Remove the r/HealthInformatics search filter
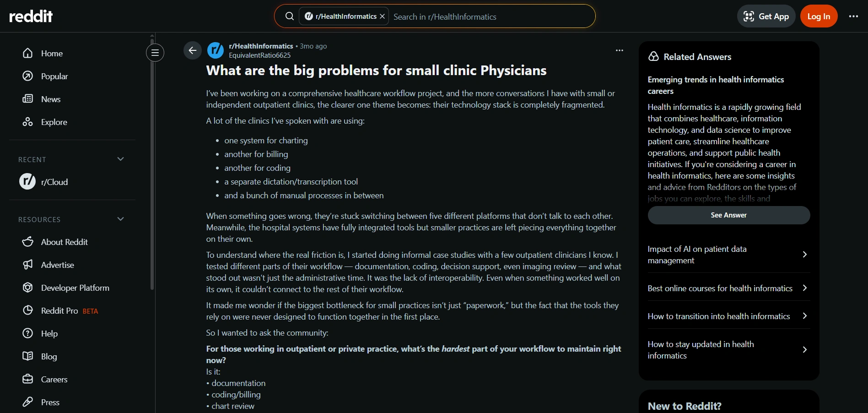The image size is (868, 413). pos(383,16)
